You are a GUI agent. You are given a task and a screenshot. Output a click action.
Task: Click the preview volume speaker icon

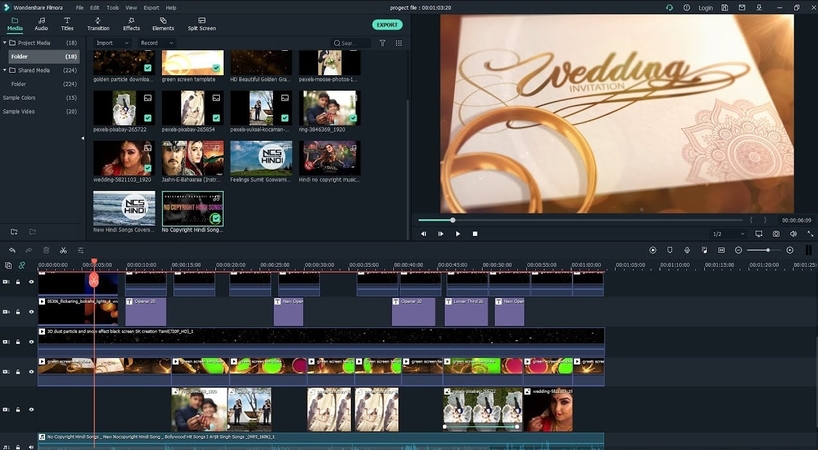(x=793, y=234)
